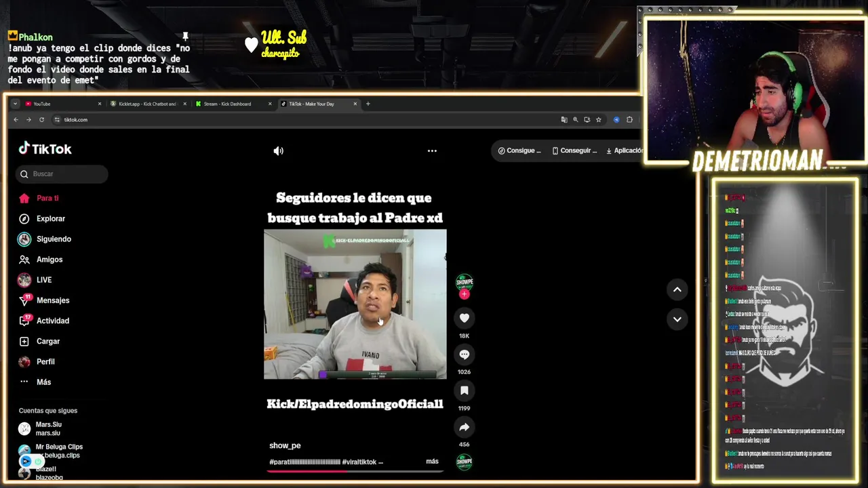Open the sound disc icon below share

pos(465,462)
